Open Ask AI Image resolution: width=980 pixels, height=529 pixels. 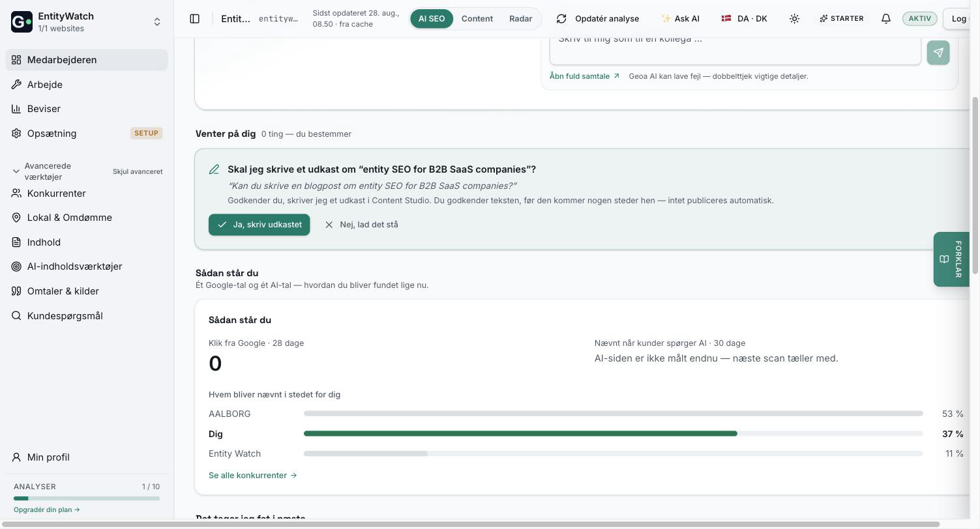(680, 19)
